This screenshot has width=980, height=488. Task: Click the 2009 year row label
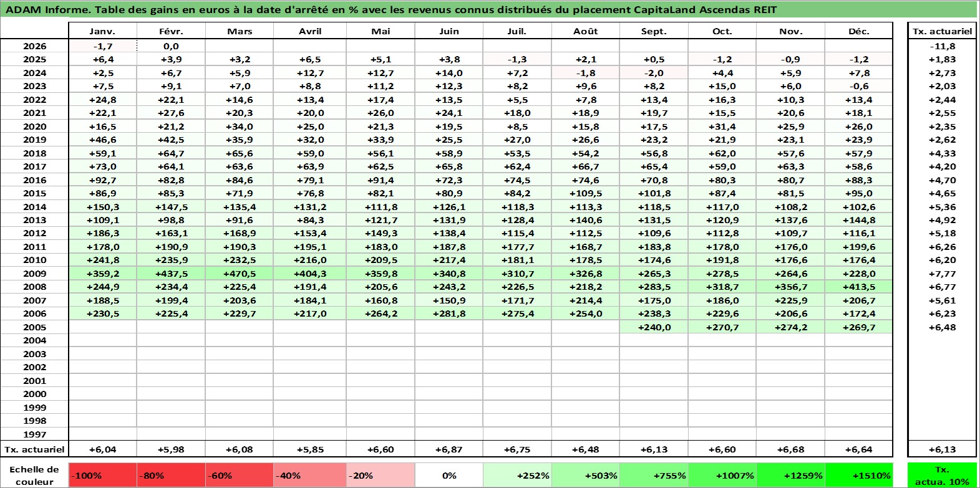[x=34, y=274]
